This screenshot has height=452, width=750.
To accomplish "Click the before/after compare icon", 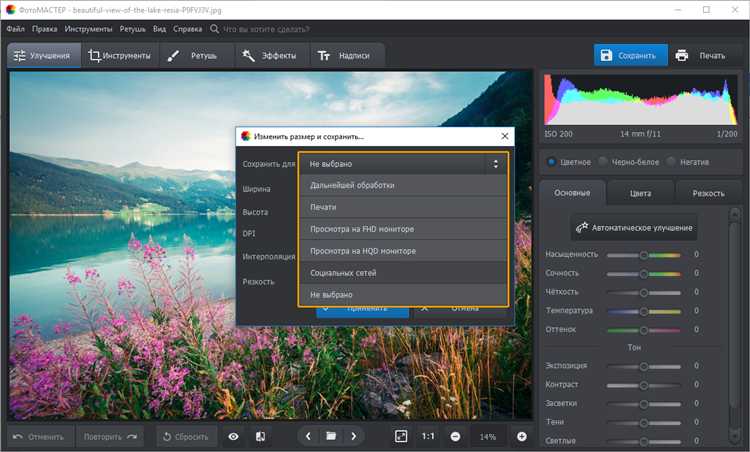I will point(261,436).
